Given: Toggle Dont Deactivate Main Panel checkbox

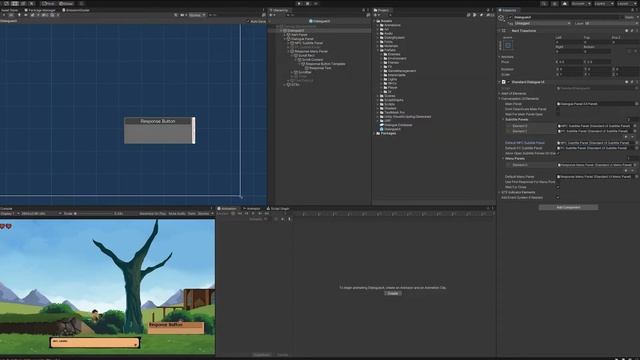Looking at the screenshot, I should pos(558,109).
